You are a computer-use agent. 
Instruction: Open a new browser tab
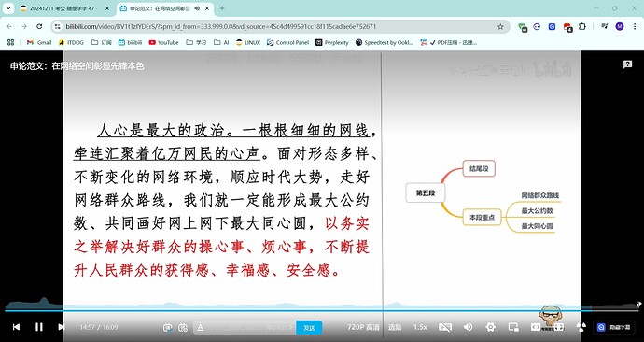[222, 8]
